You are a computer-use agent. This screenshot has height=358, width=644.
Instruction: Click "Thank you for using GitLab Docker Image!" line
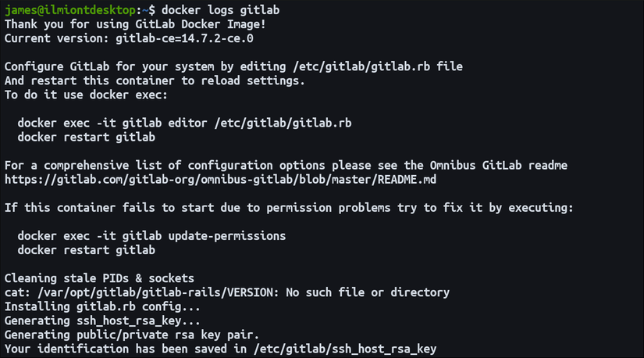coord(134,24)
